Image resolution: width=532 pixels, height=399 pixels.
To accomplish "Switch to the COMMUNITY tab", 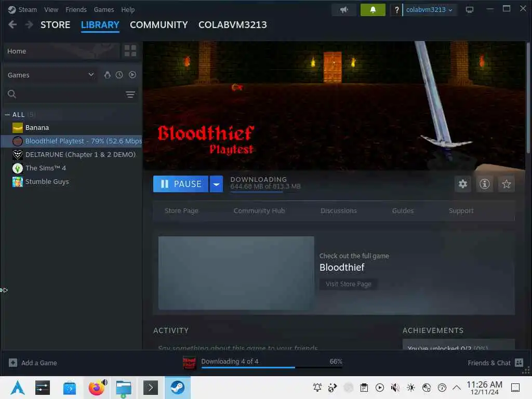I will point(159,25).
